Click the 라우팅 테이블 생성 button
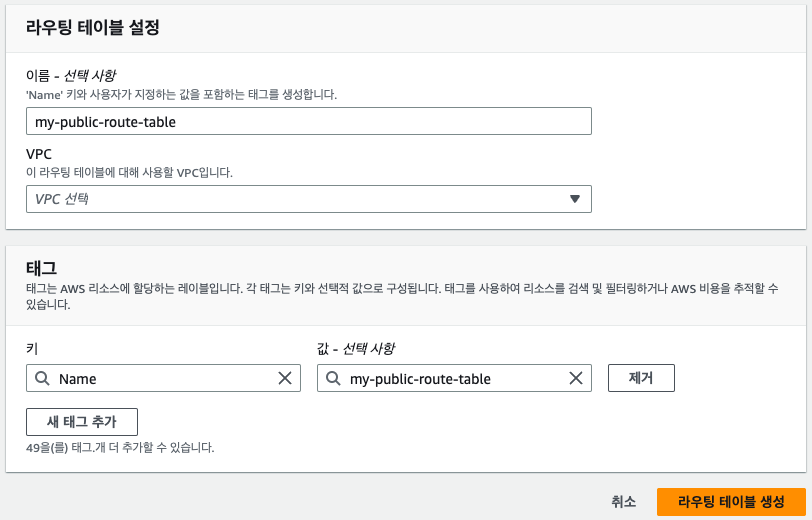Viewport: 812px width, 520px height. [x=731, y=501]
